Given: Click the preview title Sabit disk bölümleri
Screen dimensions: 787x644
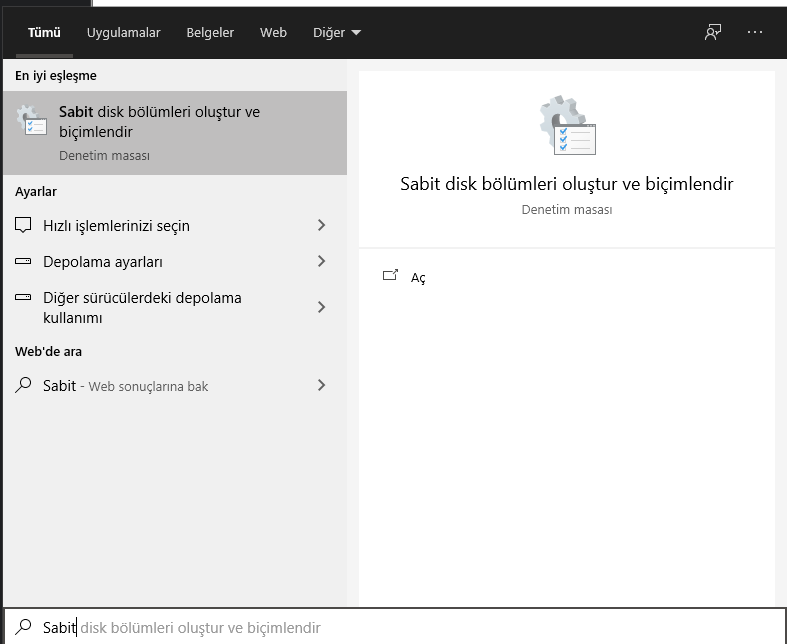Looking at the screenshot, I should [x=567, y=184].
